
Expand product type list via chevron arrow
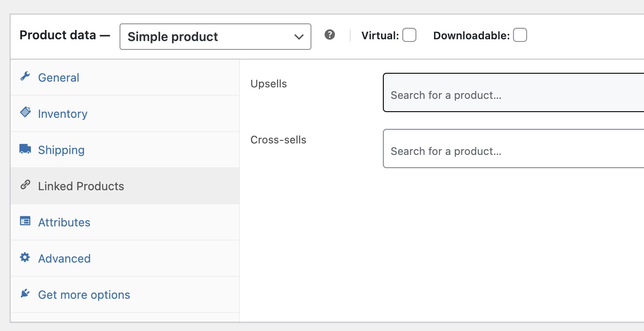tap(299, 37)
